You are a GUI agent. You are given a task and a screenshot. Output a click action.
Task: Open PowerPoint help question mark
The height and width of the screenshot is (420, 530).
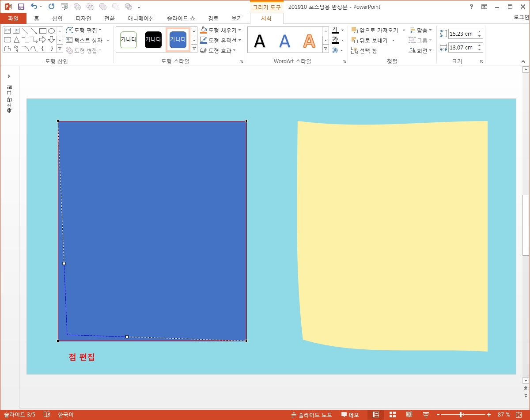[472, 7]
